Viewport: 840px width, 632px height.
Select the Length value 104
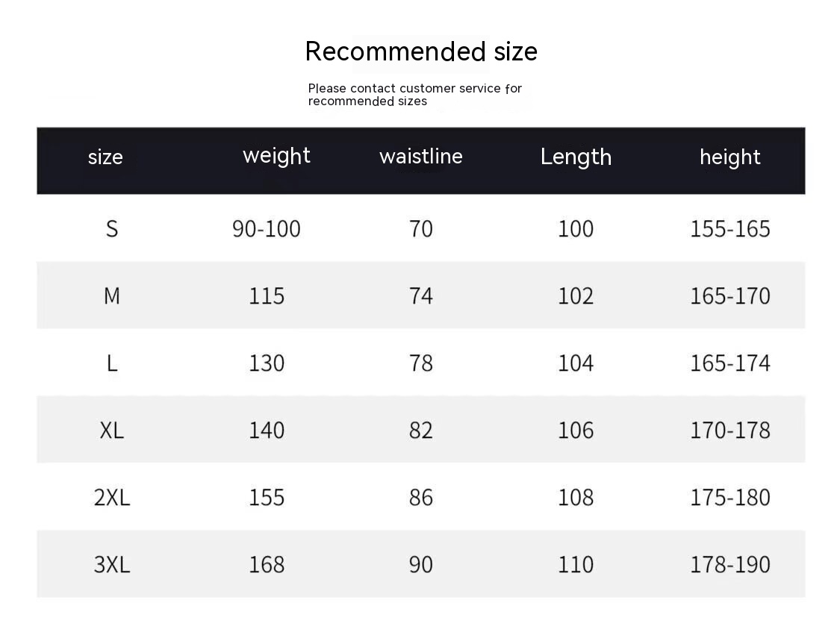coord(576,363)
